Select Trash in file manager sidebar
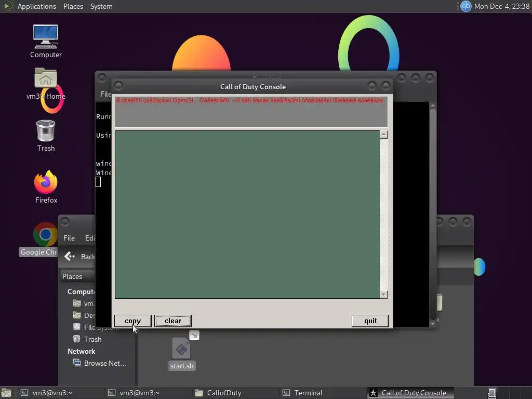This screenshot has width=532, height=399. pos(88,339)
